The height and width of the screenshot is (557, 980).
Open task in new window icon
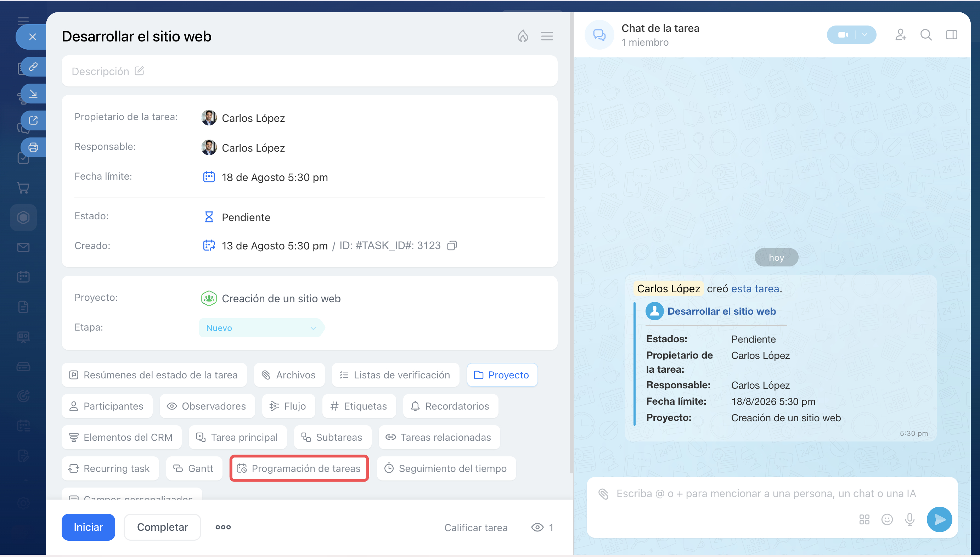[x=33, y=120]
